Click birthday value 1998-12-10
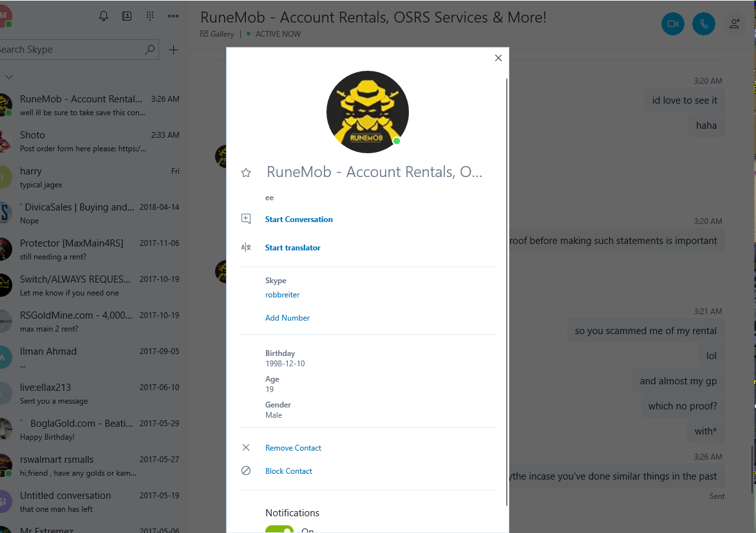 point(285,364)
